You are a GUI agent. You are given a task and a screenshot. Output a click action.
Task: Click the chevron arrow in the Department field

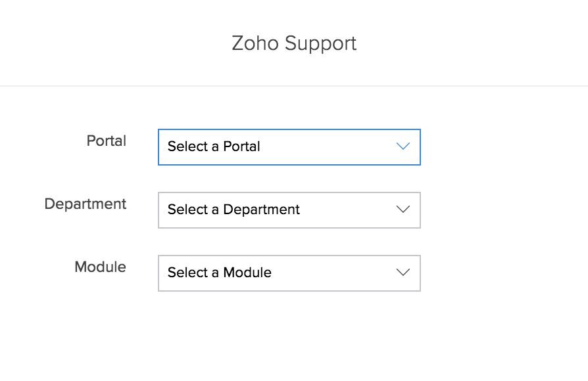(403, 210)
